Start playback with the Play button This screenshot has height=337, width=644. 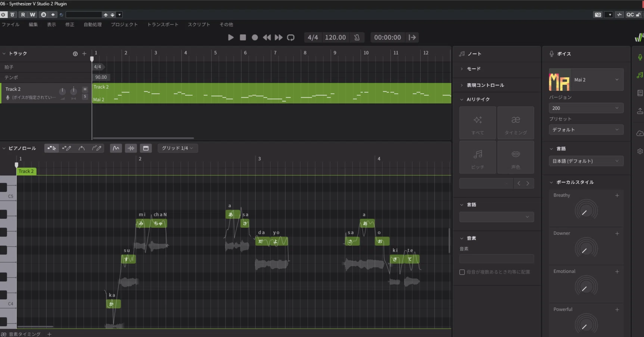click(231, 37)
